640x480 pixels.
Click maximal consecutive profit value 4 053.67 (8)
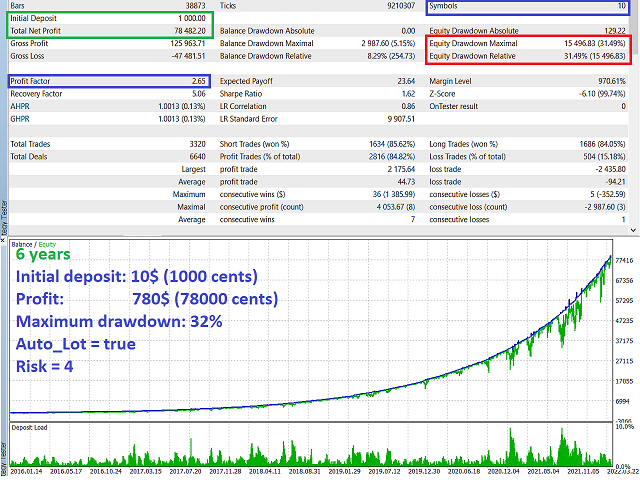396,207
